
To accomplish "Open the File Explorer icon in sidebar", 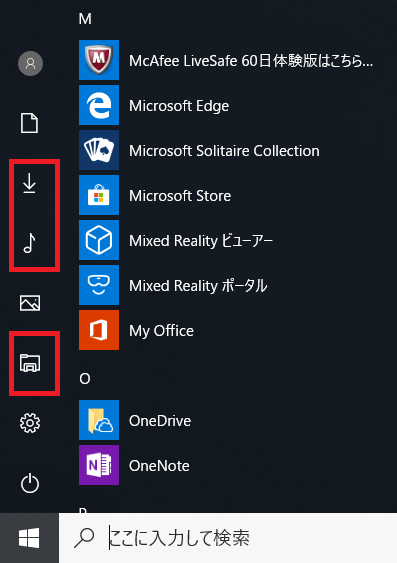I will tap(30, 363).
